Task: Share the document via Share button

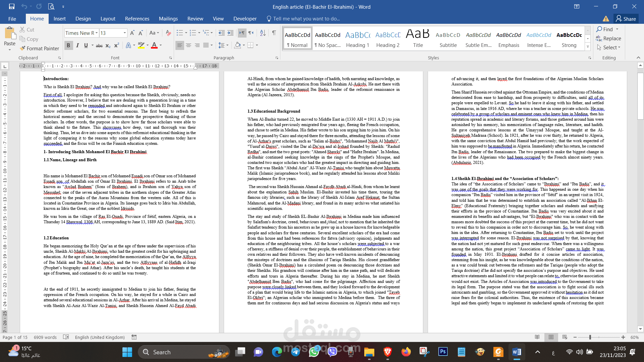Action: click(626, 19)
